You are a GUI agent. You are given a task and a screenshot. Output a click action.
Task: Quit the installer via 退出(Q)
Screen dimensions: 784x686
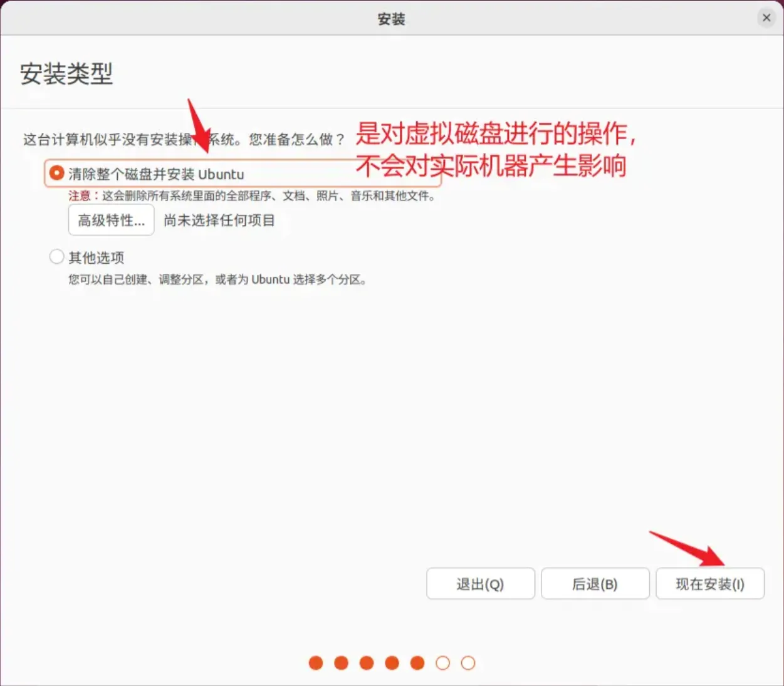coord(480,584)
